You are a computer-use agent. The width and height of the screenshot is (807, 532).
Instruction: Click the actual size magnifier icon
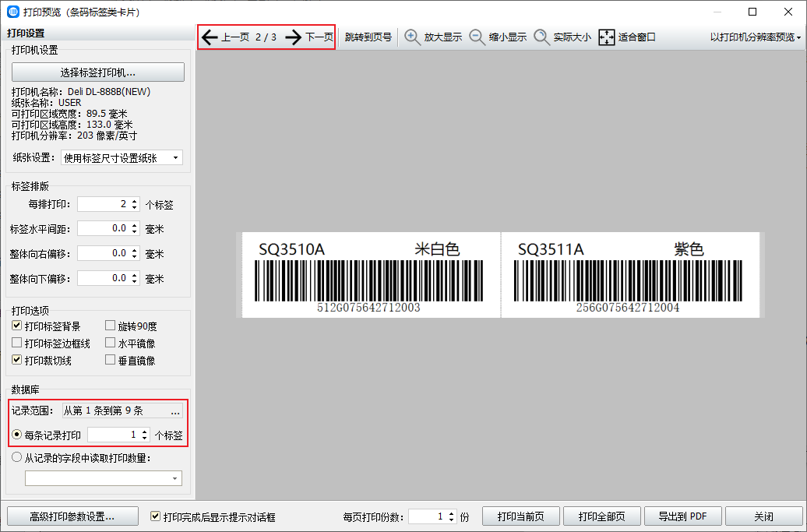click(541, 37)
